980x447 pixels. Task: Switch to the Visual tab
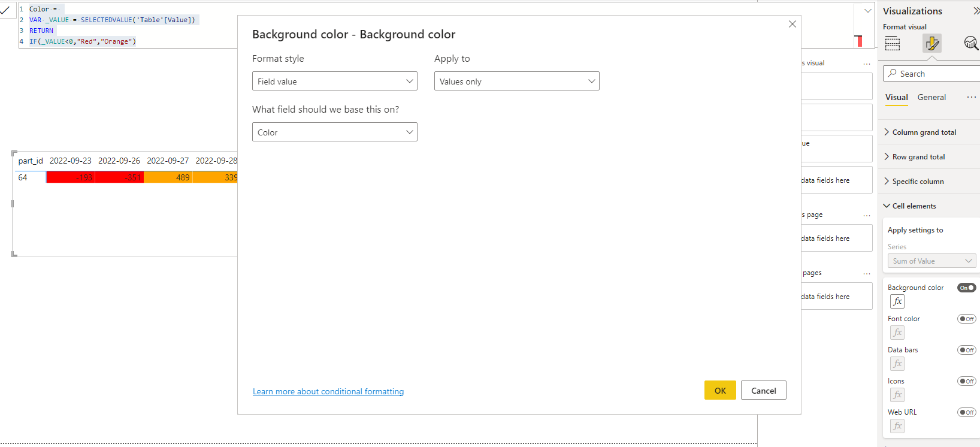[897, 97]
